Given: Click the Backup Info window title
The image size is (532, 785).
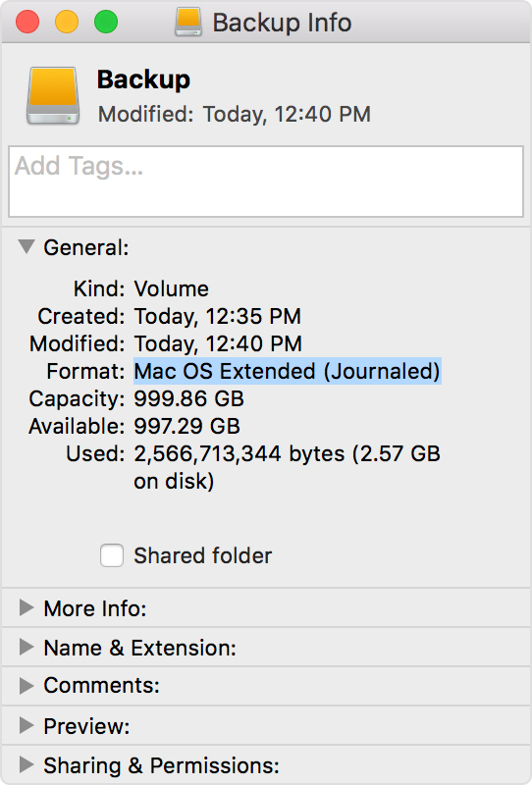Looking at the screenshot, I should [282, 23].
